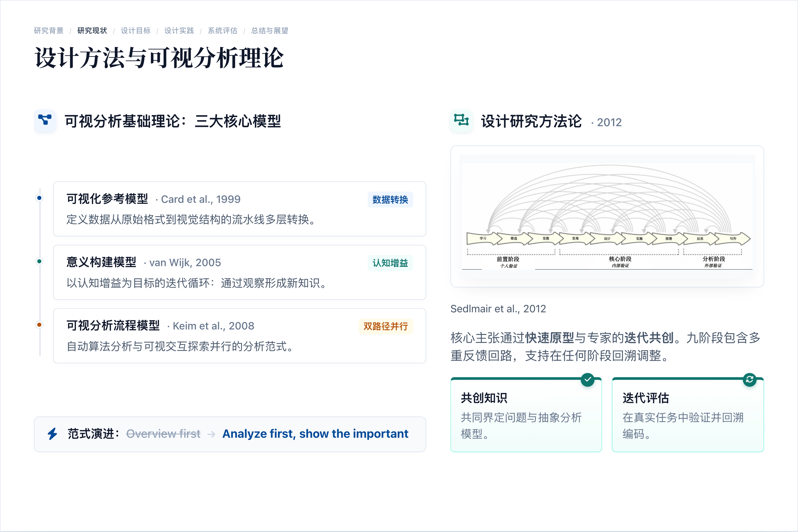
Task: Click the year label 2012 beside 设计研究方法论
Action: tap(609, 122)
